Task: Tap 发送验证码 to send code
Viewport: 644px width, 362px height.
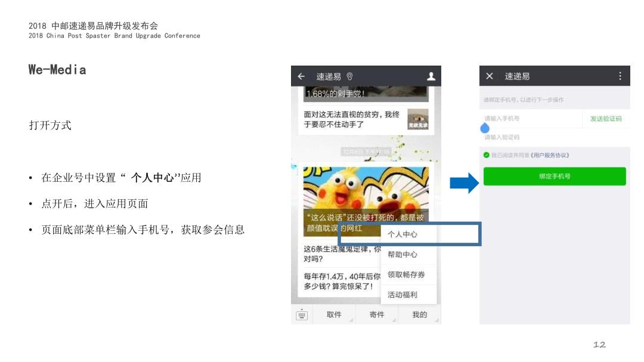Action: coord(606,119)
